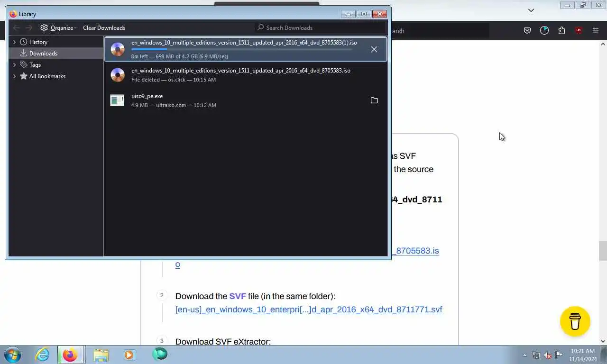This screenshot has height=364, width=607.
Task: Select the deleted ISO entry from os.click
Action: (x=246, y=75)
